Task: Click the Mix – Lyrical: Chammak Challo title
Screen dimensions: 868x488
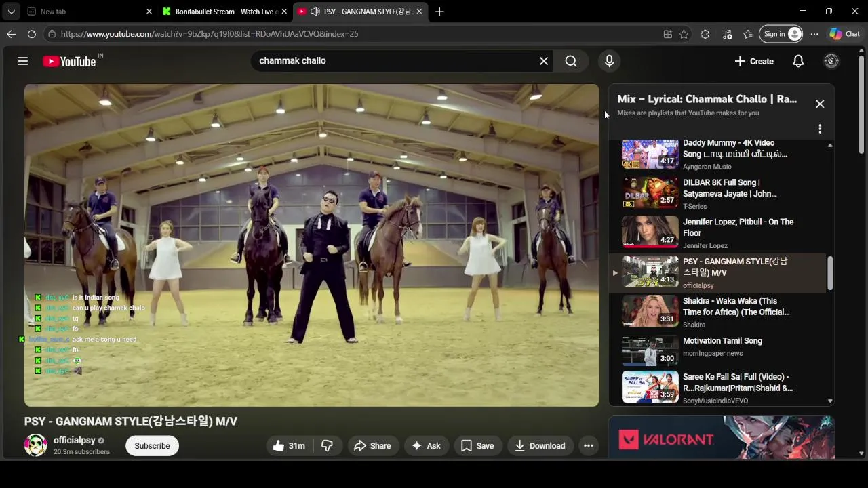Action: click(707, 99)
